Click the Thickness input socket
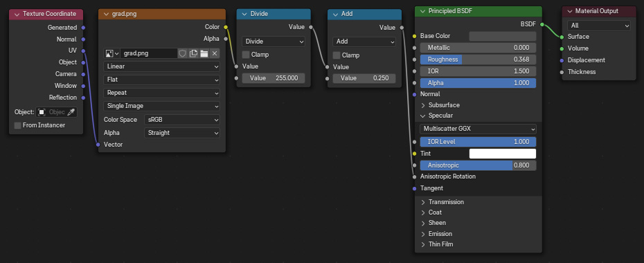Viewport: 644px width, 263px height. pos(562,72)
